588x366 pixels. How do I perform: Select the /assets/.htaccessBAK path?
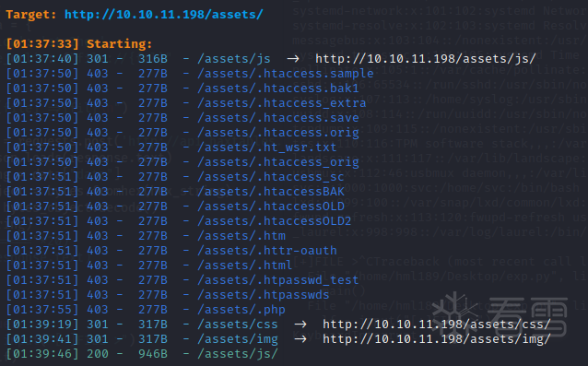coord(271,191)
